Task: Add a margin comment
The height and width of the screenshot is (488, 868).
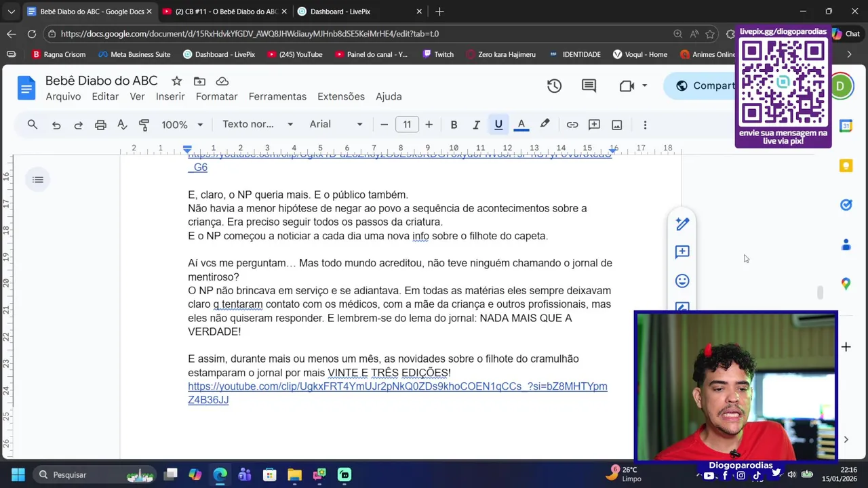Action: pyautogui.click(x=682, y=252)
